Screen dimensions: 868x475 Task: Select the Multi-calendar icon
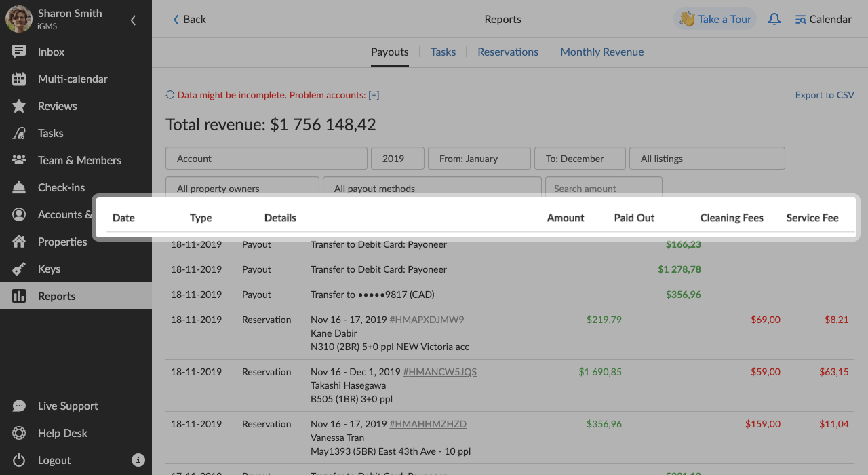point(73,79)
